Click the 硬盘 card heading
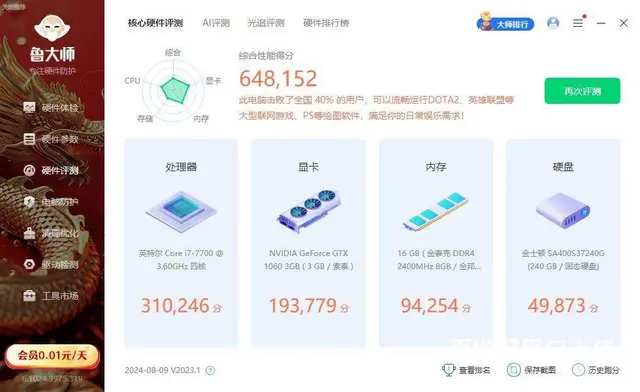 [563, 167]
